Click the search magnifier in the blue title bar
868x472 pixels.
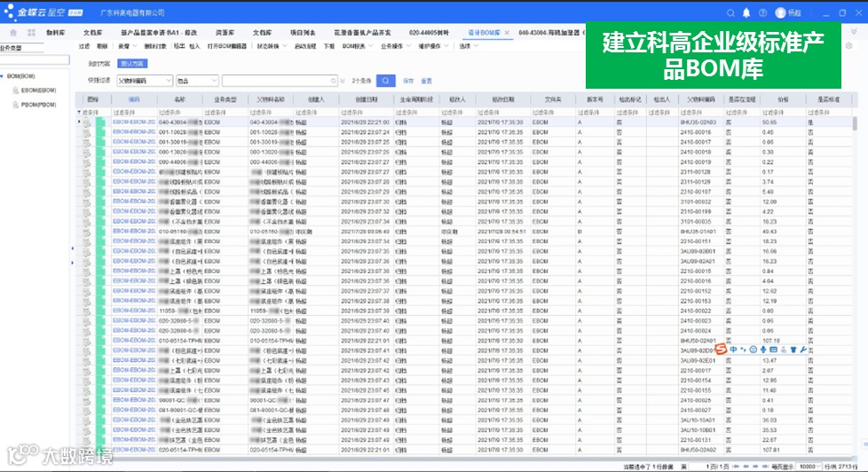730,12
